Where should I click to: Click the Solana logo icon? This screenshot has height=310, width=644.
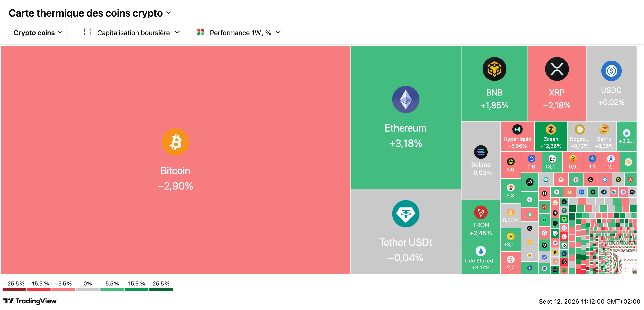pos(480,152)
